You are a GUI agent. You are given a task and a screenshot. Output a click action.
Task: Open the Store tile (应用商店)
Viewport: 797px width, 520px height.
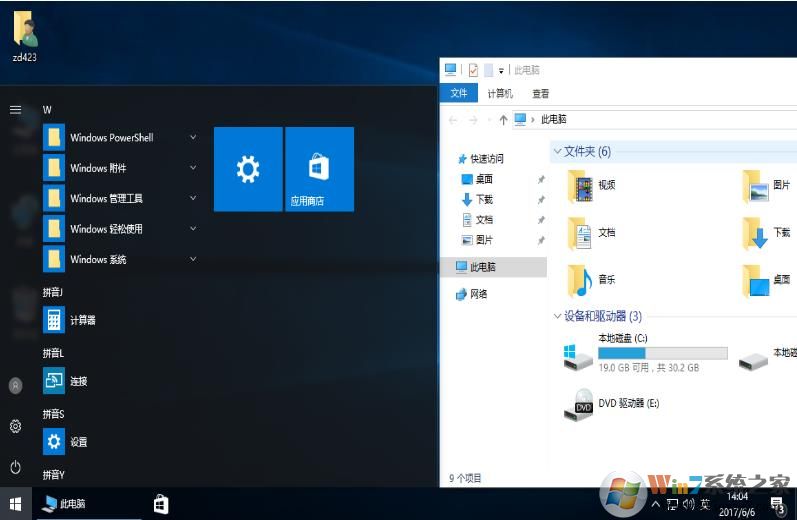click(x=319, y=169)
